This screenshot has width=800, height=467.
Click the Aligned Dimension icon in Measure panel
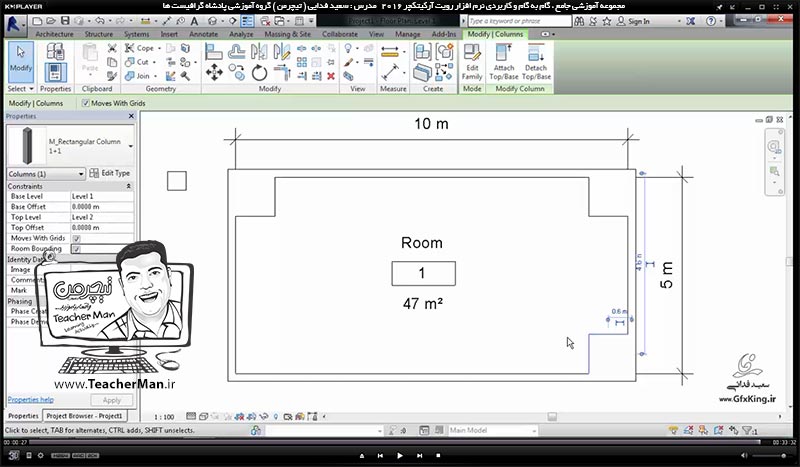390,52
